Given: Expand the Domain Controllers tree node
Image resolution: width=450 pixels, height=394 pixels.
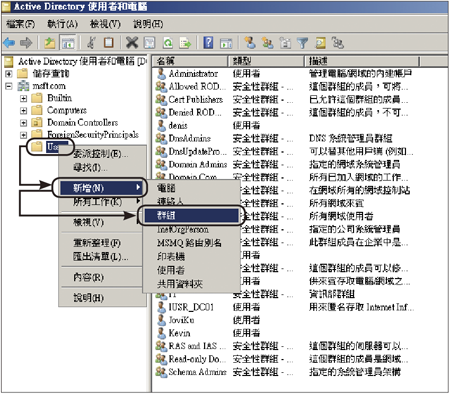Looking at the screenshot, I should coord(23,123).
